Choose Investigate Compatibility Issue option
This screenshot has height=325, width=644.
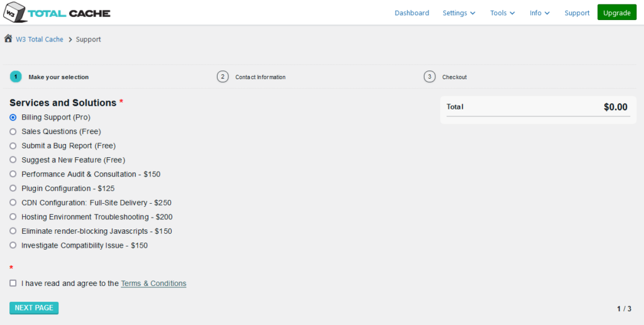coord(13,245)
